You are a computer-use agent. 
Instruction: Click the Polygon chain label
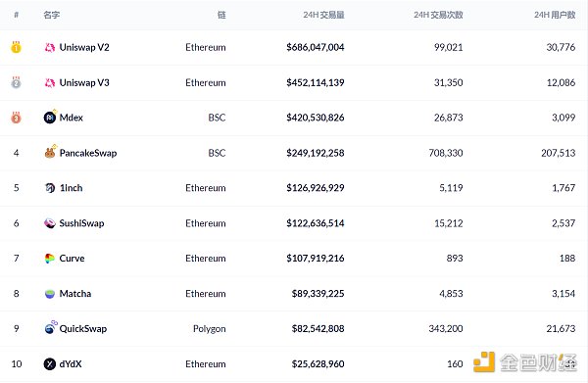(210, 329)
